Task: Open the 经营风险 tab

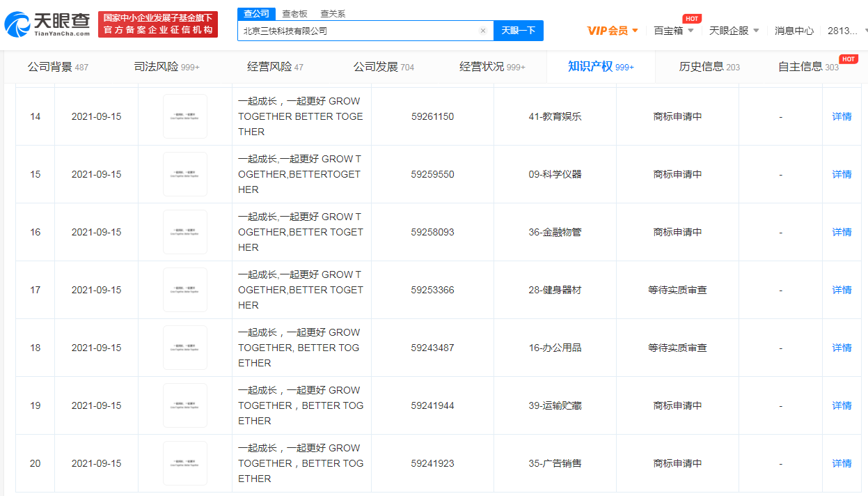Action: pos(275,67)
